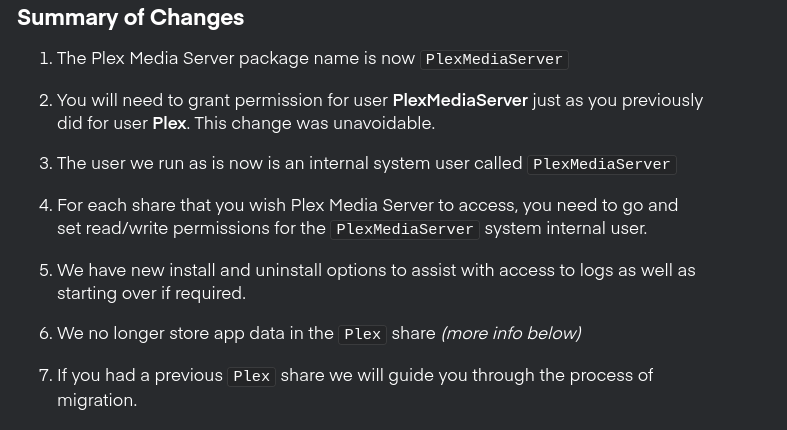Click bold PlexMediaServer text in item 2
The width and height of the screenshot is (787, 430).
coord(460,100)
